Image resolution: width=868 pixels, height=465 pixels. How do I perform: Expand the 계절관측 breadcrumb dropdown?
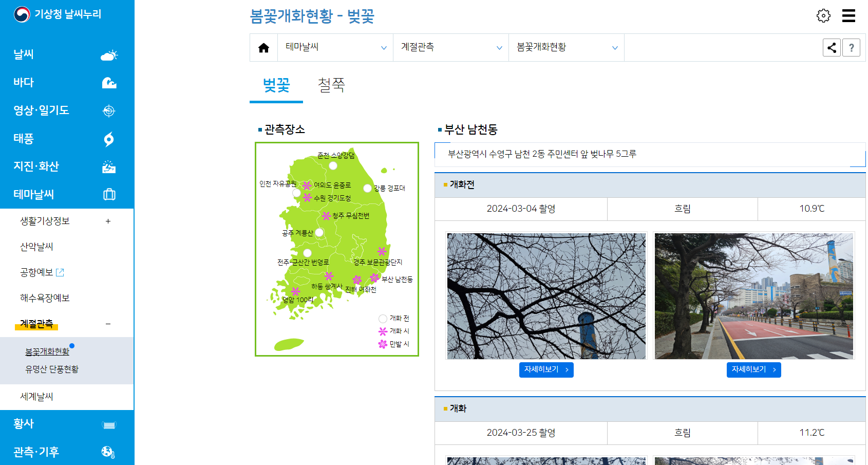451,48
